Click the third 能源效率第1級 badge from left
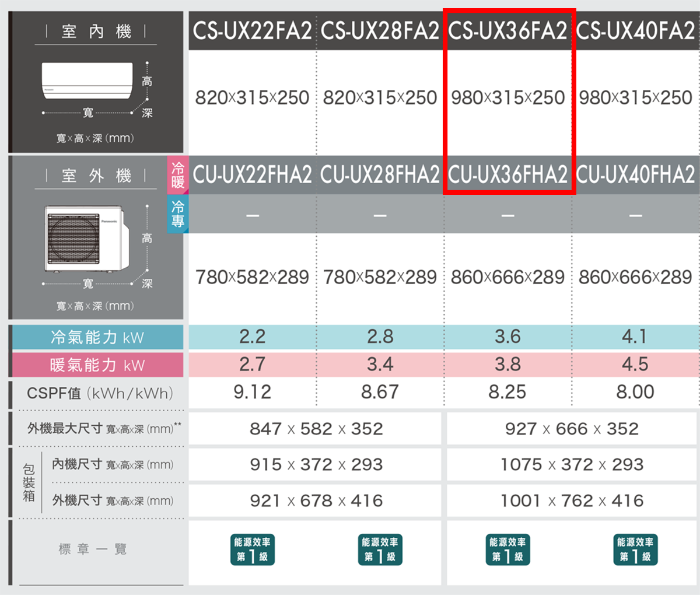700x595 pixels. tap(508, 549)
